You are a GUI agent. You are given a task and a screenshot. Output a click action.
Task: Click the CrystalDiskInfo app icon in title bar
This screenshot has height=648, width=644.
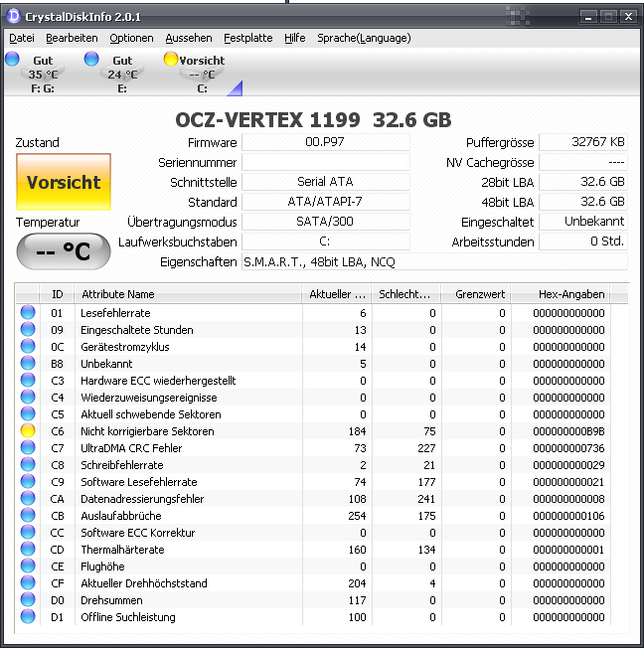coord(14,16)
